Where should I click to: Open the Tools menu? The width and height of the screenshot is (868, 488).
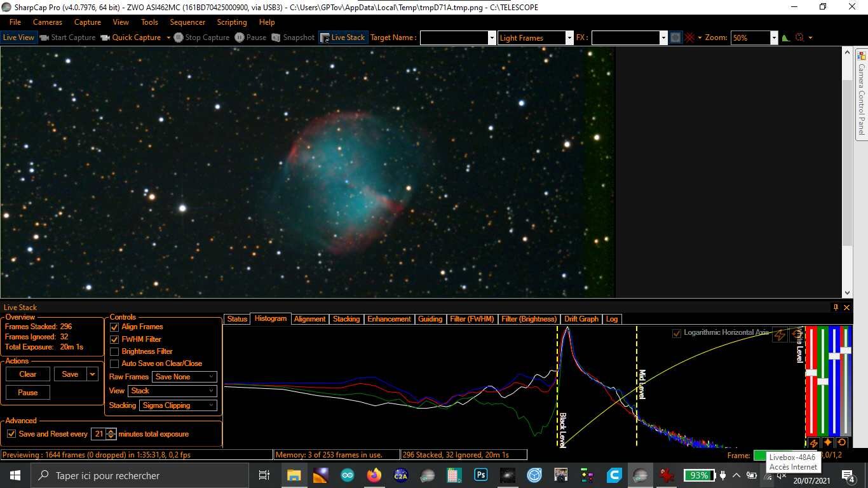(149, 22)
